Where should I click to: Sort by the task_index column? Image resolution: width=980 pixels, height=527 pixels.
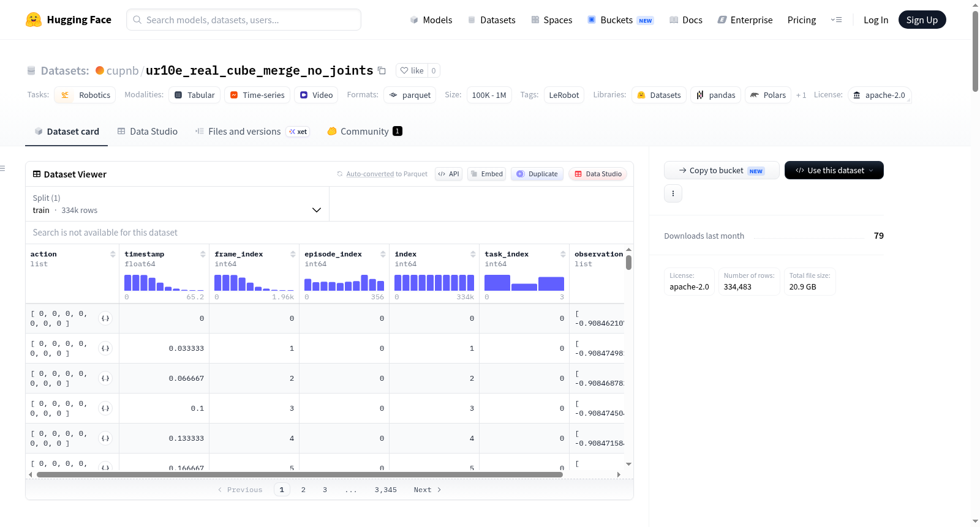click(x=563, y=254)
